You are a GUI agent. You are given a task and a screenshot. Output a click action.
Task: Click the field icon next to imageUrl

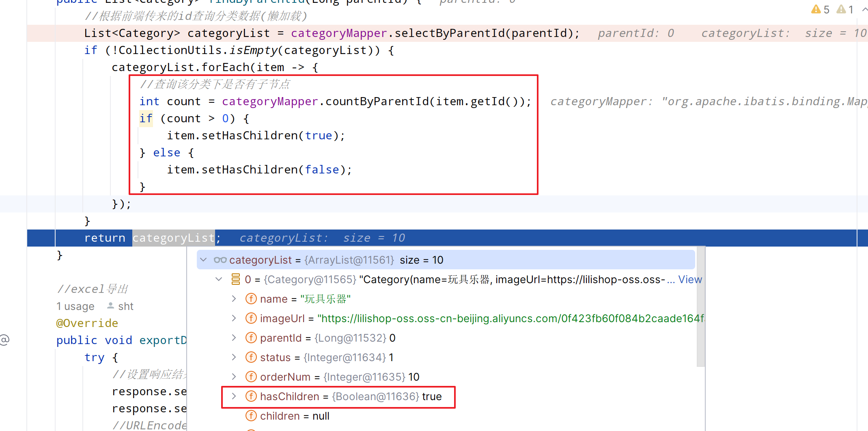point(251,318)
